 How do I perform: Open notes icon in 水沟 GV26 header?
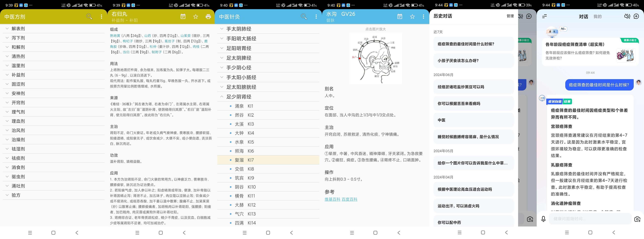(400, 17)
